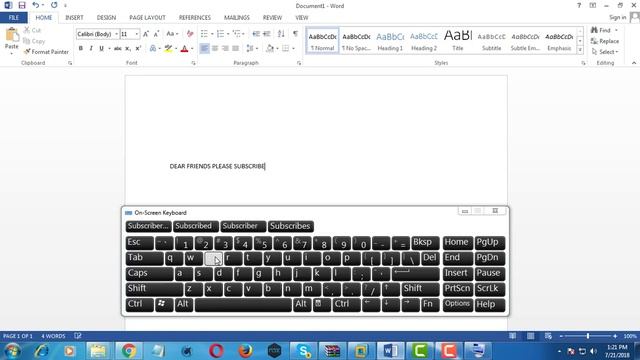Apply the Title style
The height and width of the screenshot is (360, 640).
click(x=458, y=41)
